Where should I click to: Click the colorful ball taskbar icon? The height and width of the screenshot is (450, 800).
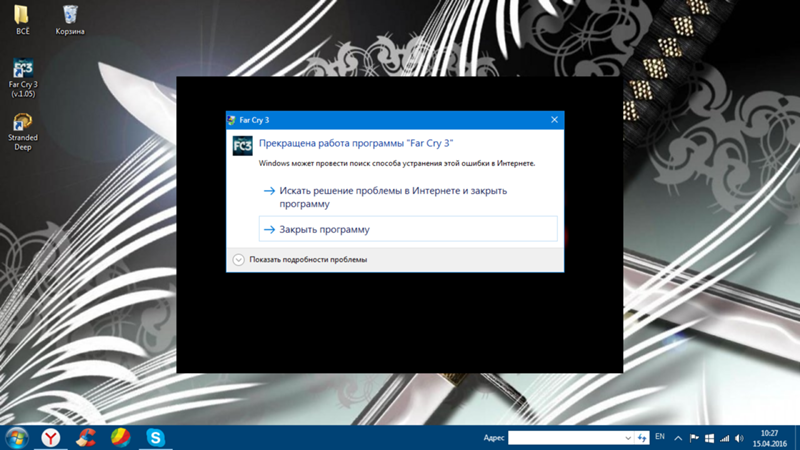tap(120, 437)
